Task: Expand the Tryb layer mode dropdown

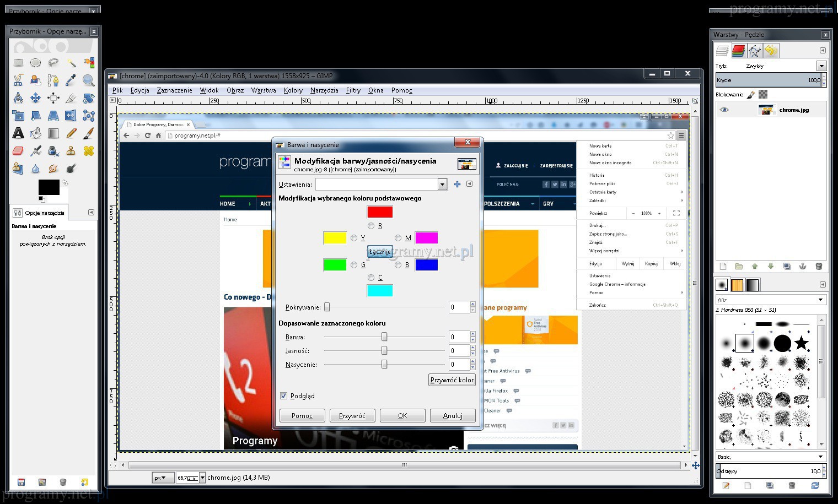Action: 821,66
